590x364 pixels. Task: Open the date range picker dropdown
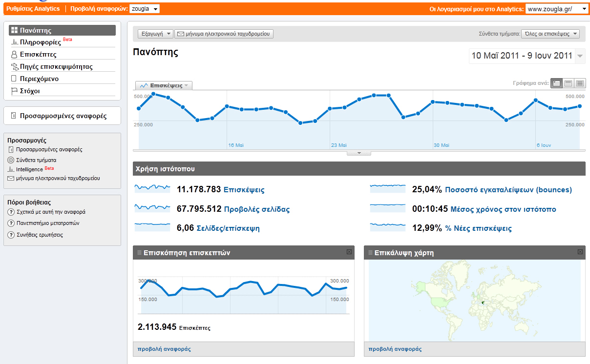(x=580, y=56)
